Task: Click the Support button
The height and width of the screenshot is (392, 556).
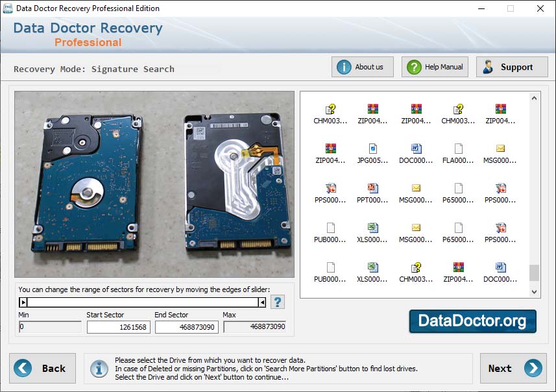Action: (512, 66)
